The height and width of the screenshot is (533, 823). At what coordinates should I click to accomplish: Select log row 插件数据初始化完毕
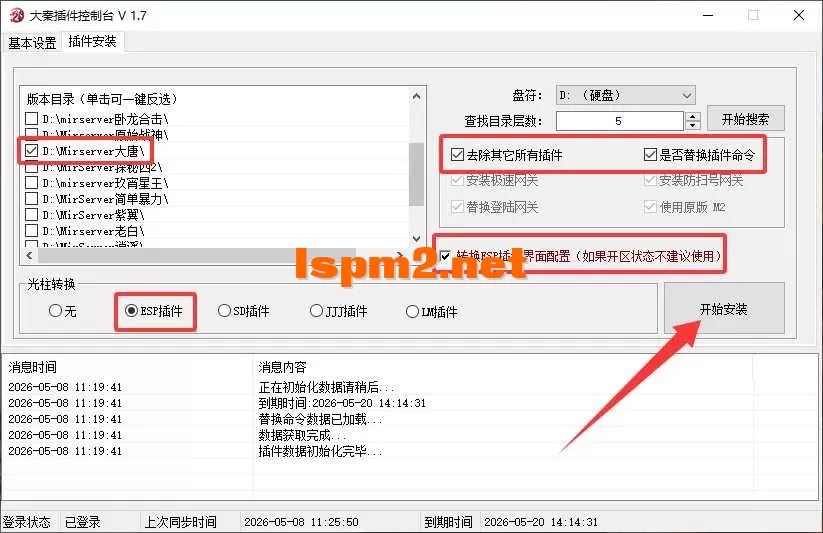point(409,451)
